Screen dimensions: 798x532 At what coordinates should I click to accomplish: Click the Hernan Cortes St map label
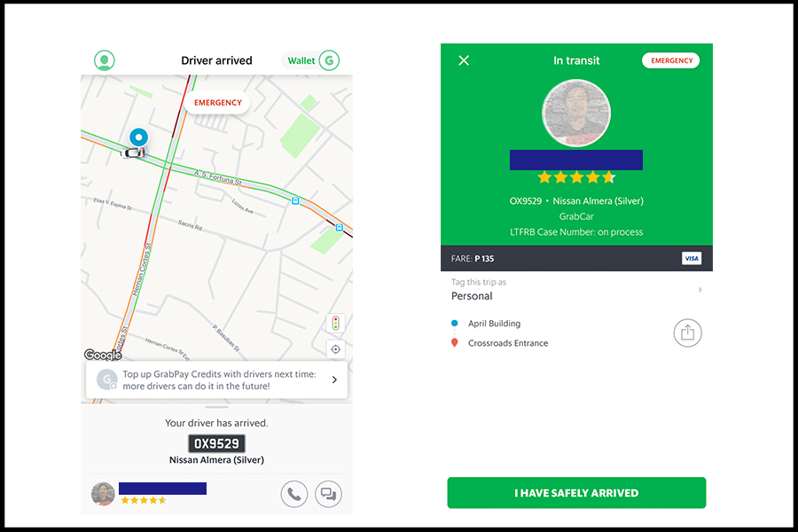click(x=142, y=270)
